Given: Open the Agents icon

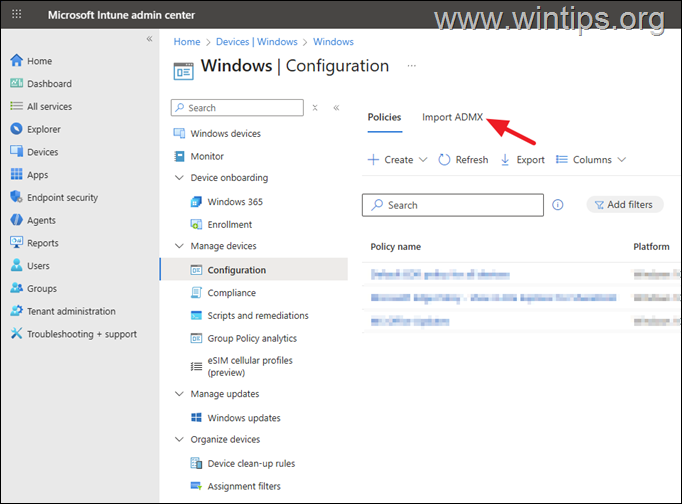Looking at the screenshot, I should [x=17, y=220].
